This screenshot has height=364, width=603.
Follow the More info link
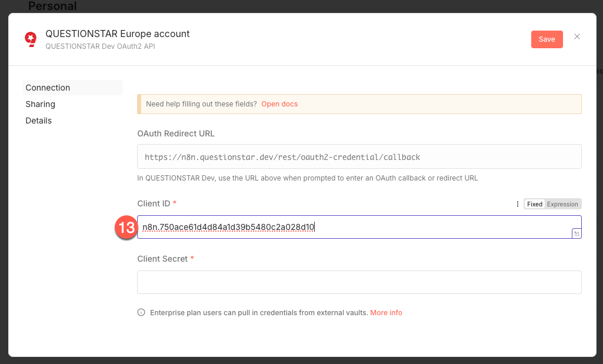(x=386, y=313)
